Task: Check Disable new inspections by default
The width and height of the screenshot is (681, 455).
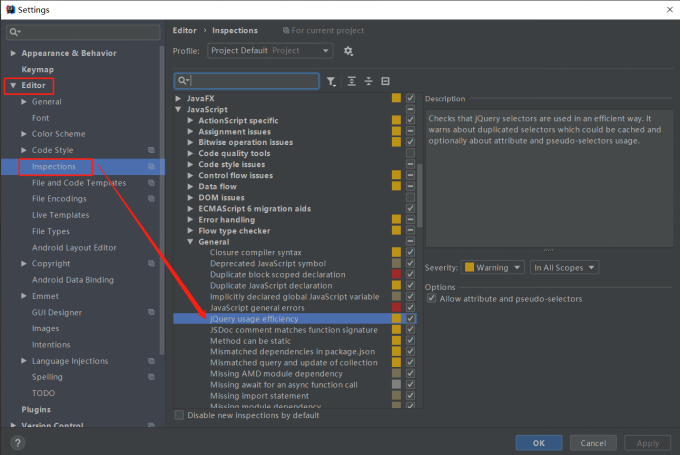Action: point(179,415)
